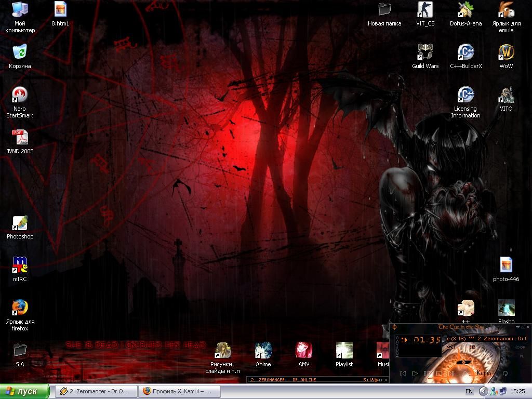The height and width of the screenshot is (399, 532).
Task: Open the Ярлык для emule shortcut
Action: coord(506,17)
